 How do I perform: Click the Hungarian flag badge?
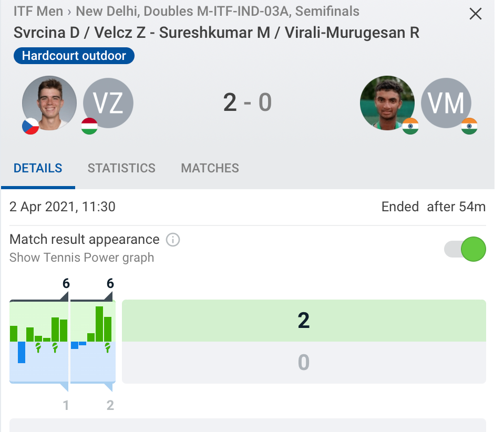89,126
